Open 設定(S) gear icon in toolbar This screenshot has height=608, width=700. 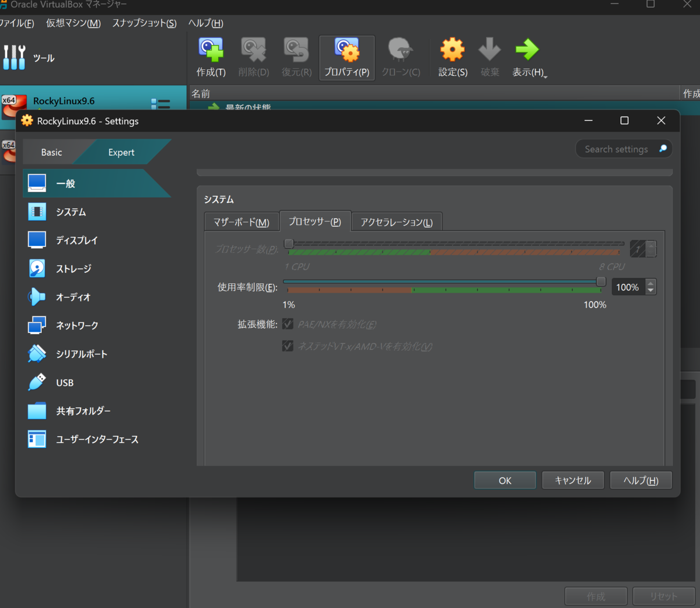(x=453, y=50)
